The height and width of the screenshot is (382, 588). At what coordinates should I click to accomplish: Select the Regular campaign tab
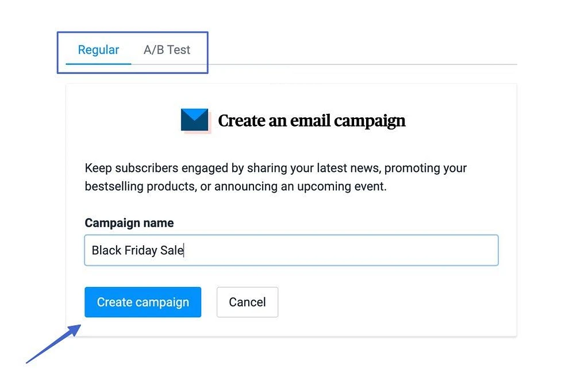[x=98, y=50]
